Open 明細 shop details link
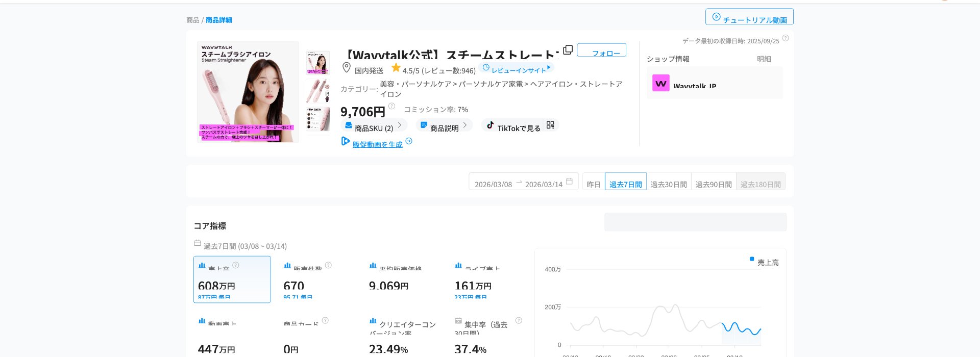This screenshot has width=980, height=357. click(764, 59)
